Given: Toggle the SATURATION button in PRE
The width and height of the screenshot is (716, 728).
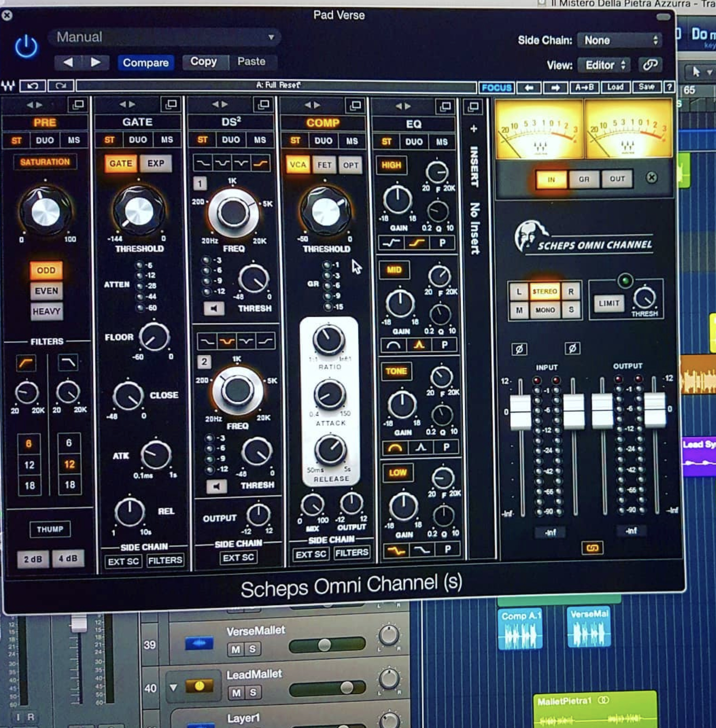Looking at the screenshot, I should point(45,162).
